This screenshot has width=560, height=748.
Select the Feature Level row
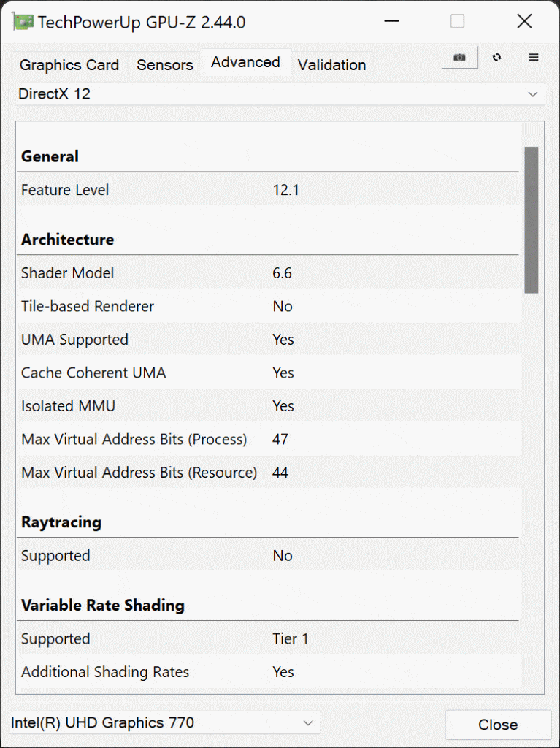coord(268,190)
